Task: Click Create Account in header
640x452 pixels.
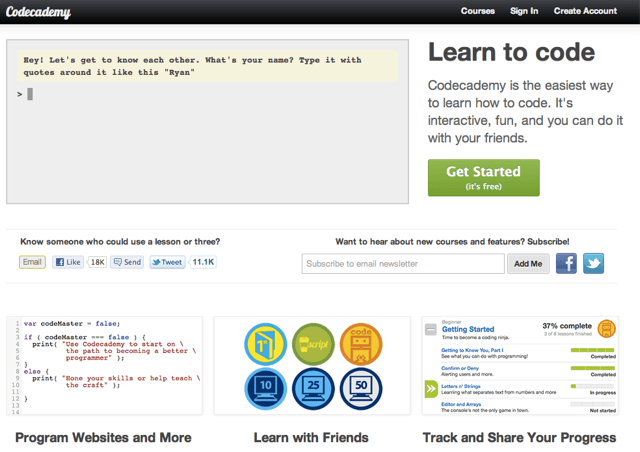Action: [x=585, y=11]
